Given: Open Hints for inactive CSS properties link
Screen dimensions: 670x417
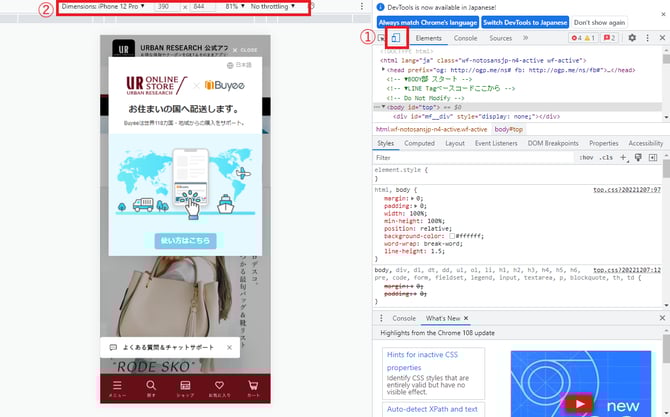Looking at the screenshot, I should click(422, 361).
